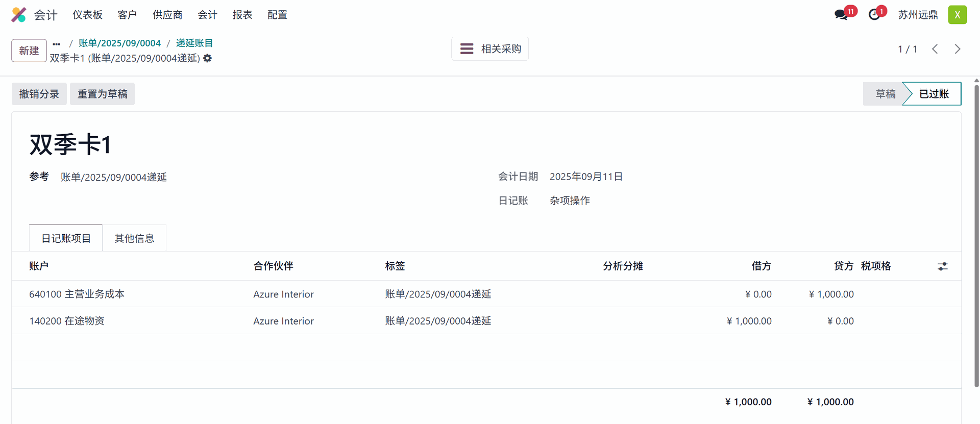The height and width of the screenshot is (424, 980).
Task: Select the 草稿 status stage
Action: 885,94
